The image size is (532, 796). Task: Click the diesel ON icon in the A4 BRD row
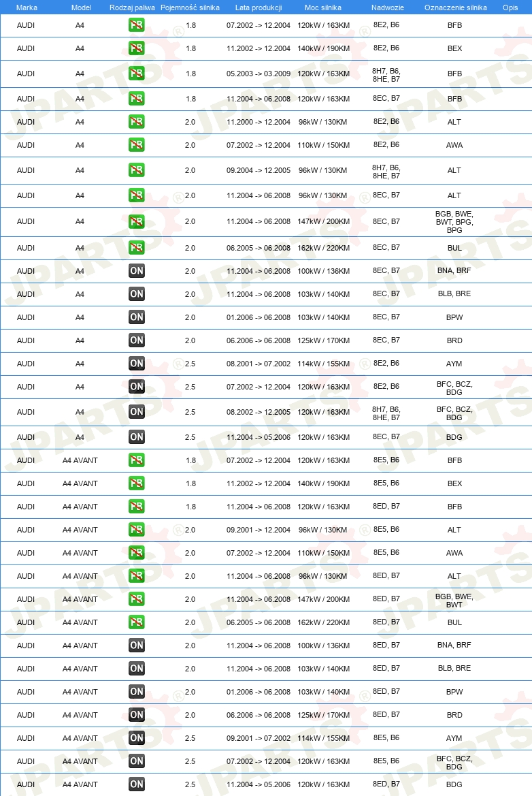point(137,340)
